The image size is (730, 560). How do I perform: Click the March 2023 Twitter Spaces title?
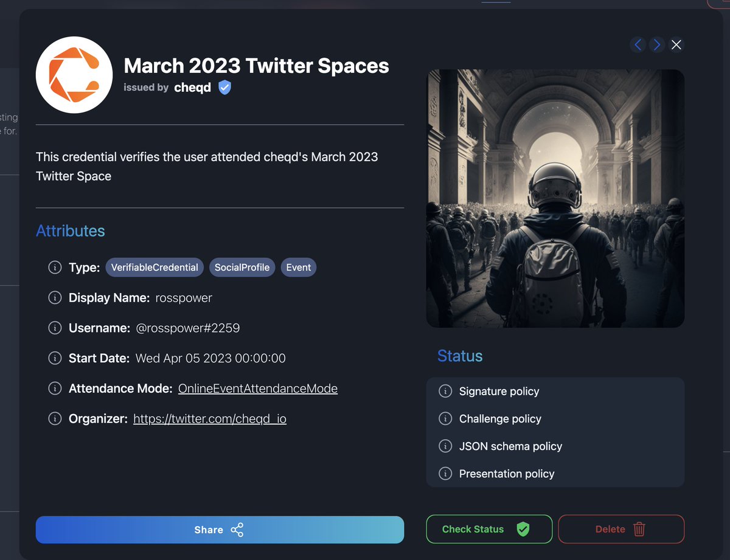[256, 66]
